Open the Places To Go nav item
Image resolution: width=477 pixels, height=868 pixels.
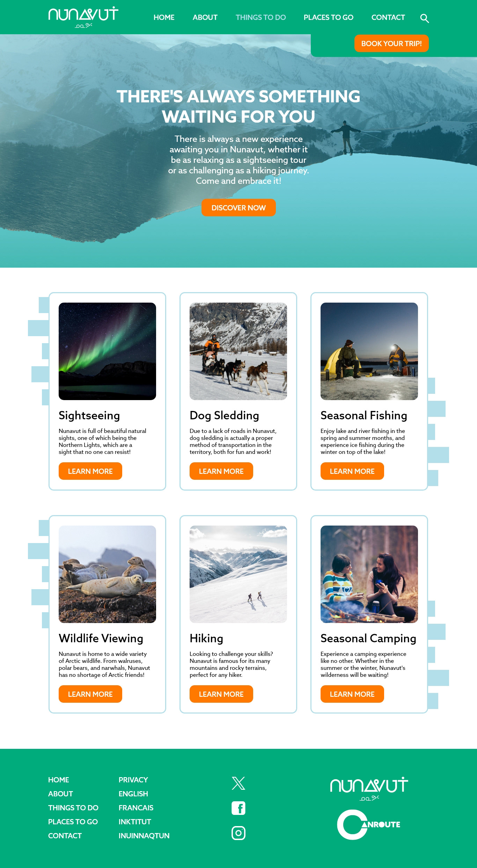pos(329,17)
